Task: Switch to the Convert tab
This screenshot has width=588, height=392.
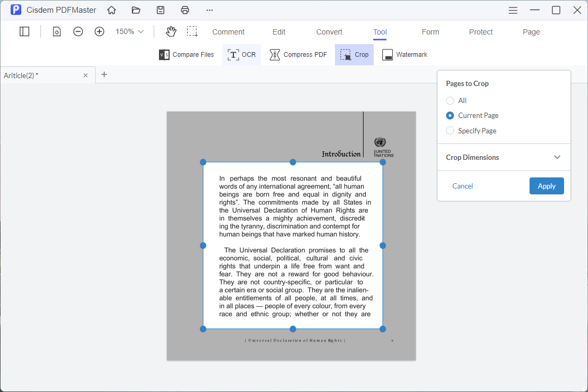Action: pos(329,32)
